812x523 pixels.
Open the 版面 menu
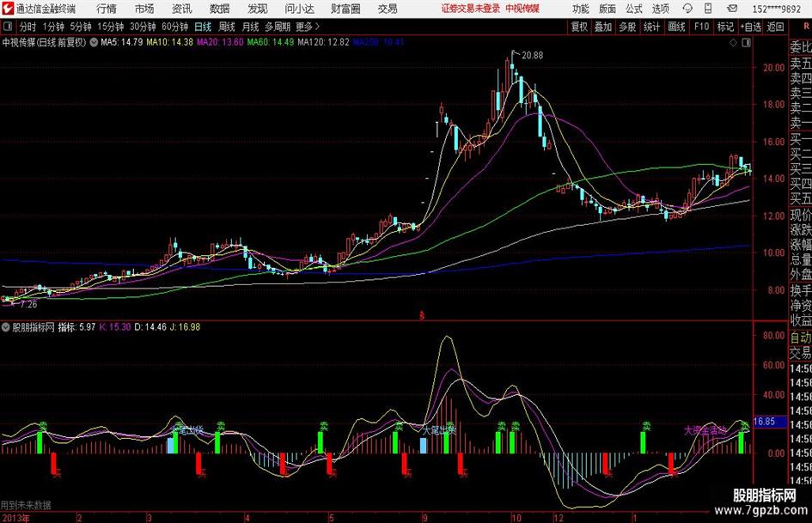[607, 9]
